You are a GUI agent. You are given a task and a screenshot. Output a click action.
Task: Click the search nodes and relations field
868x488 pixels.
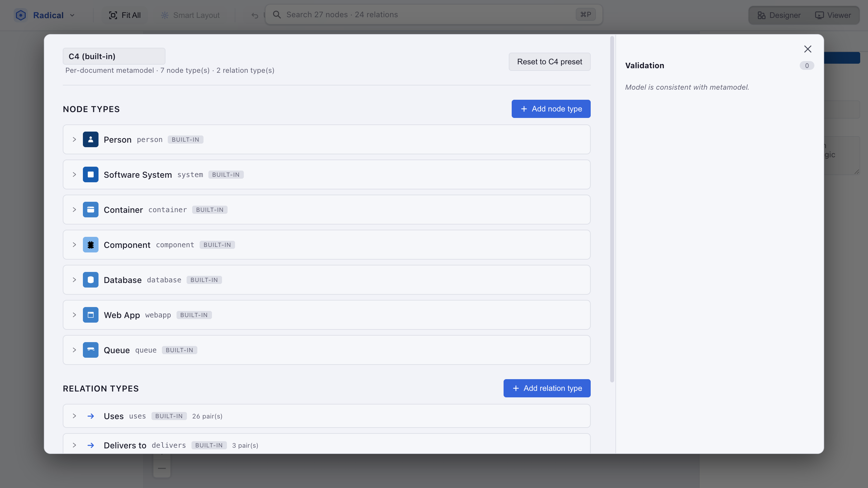[434, 15]
